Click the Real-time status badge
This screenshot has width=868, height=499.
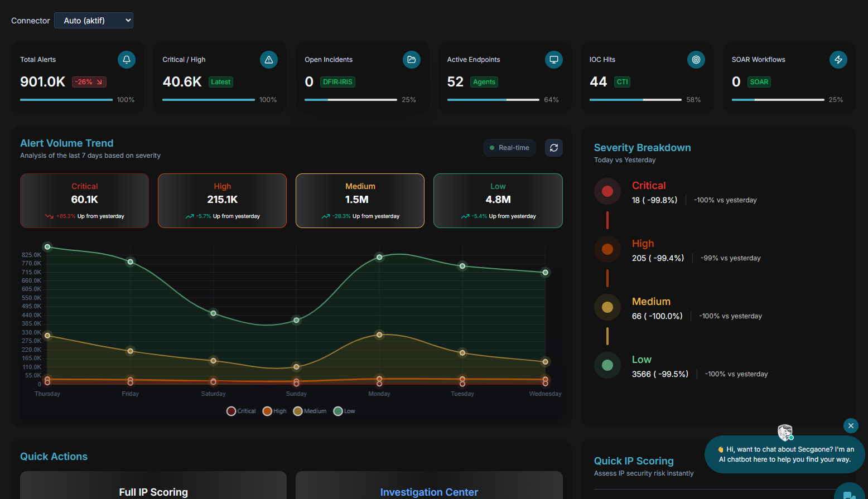point(509,148)
